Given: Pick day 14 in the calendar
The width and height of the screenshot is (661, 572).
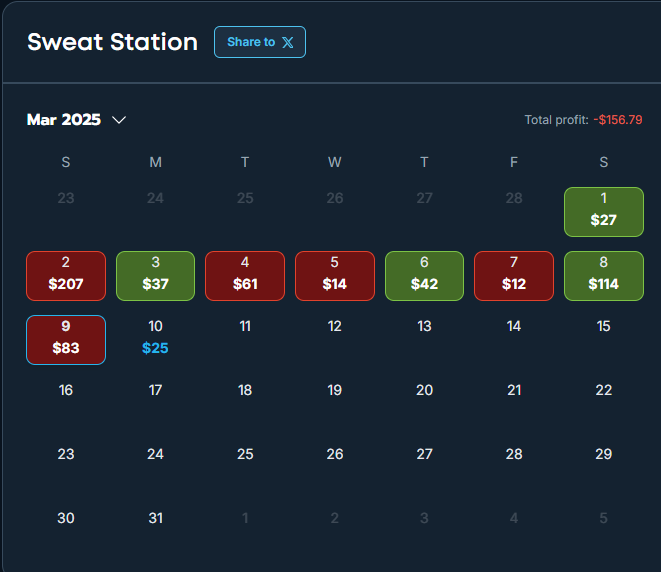Looking at the screenshot, I should pos(514,326).
